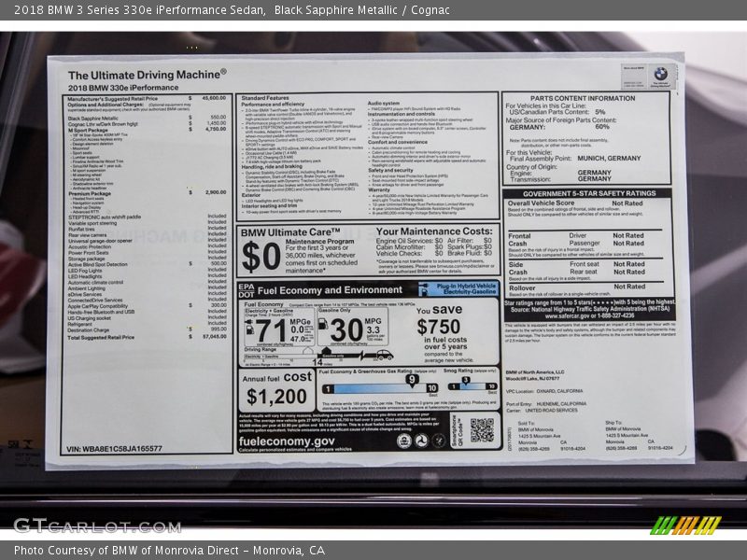Viewport: 747px width, 560px height.
Task: Click the 'Rollover' rating row
Action: [x=577, y=287]
